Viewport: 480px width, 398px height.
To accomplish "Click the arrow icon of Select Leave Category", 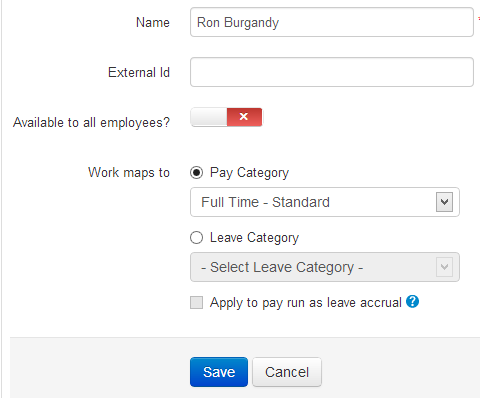I will tap(444, 267).
